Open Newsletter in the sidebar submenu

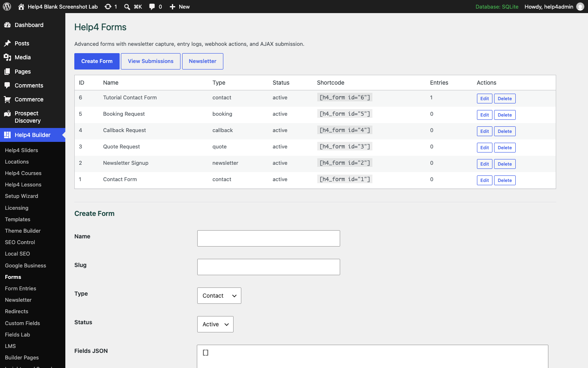pyautogui.click(x=18, y=300)
